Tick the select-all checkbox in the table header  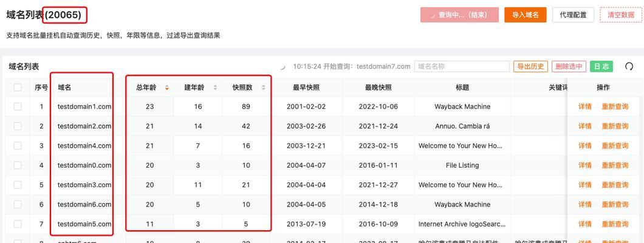(18, 87)
